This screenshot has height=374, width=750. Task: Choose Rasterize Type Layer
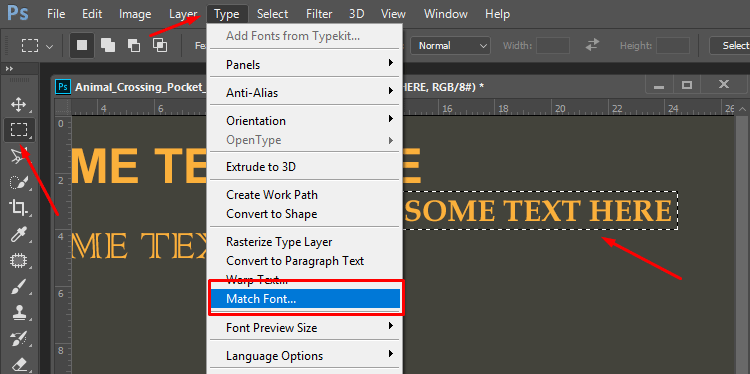pyautogui.click(x=305, y=242)
